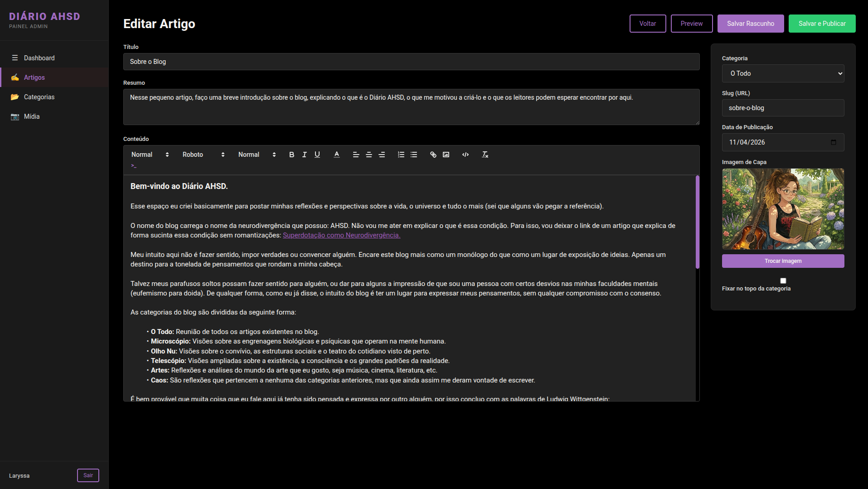
Task: Create a numbered list
Action: point(401,155)
